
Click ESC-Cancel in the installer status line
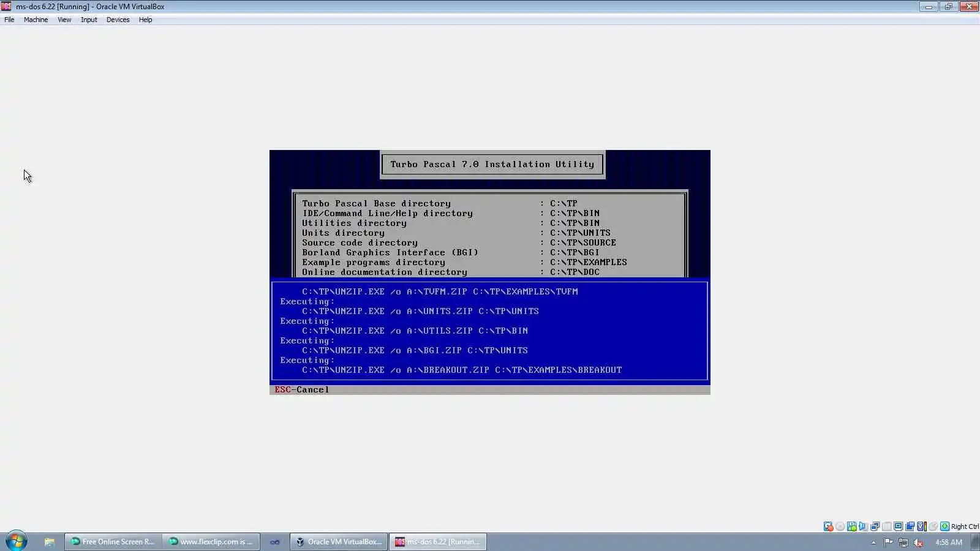pyautogui.click(x=302, y=390)
